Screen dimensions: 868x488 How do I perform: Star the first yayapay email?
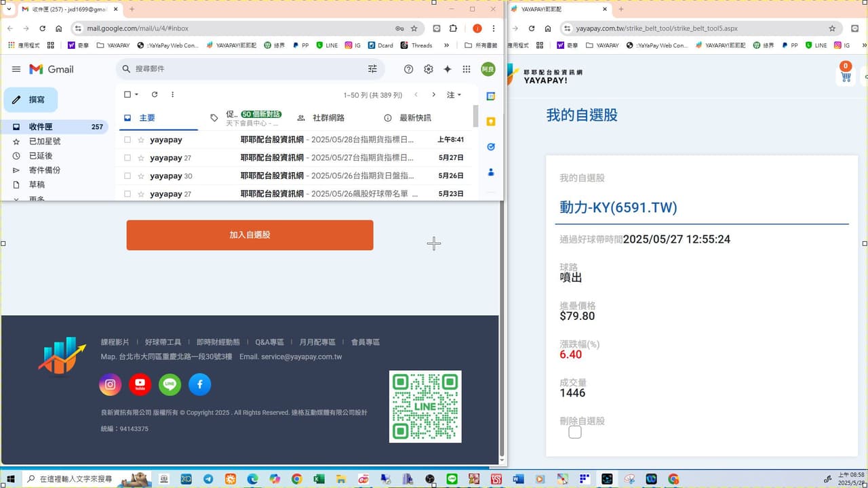tap(141, 140)
